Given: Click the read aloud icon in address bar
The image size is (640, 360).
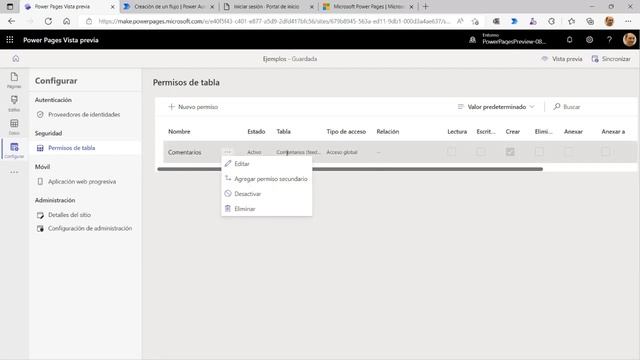Looking at the screenshot, I should [x=460, y=21].
